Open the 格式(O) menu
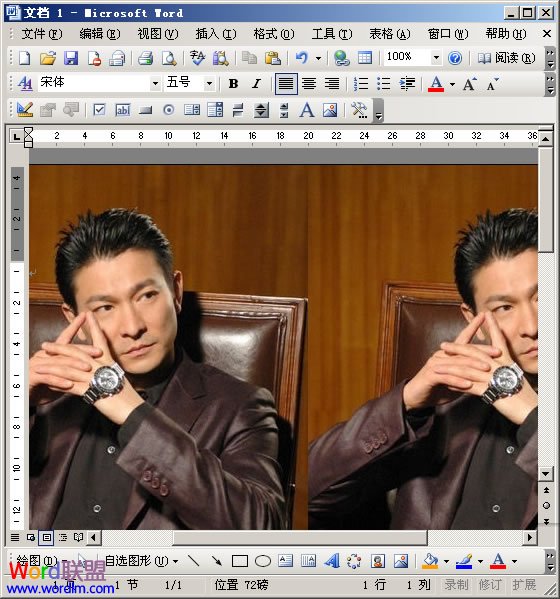 coord(274,34)
